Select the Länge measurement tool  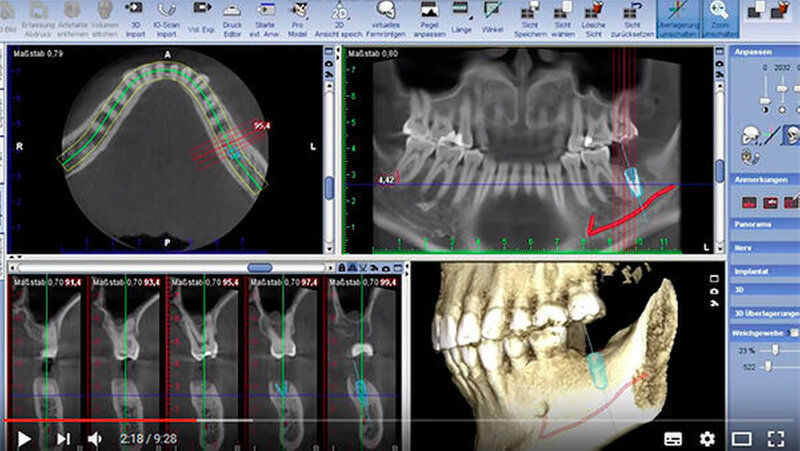(x=462, y=13)
